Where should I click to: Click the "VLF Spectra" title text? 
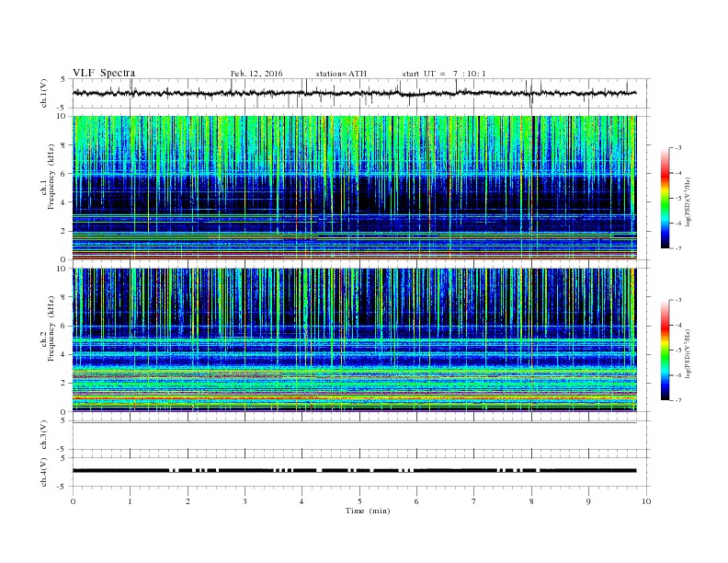104,73
